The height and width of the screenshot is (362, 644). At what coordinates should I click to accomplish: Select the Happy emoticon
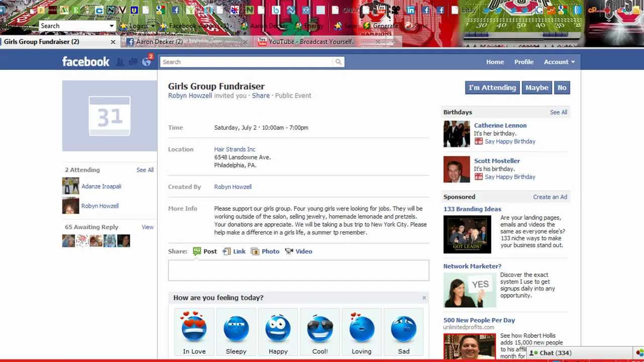tap(278, 332)
